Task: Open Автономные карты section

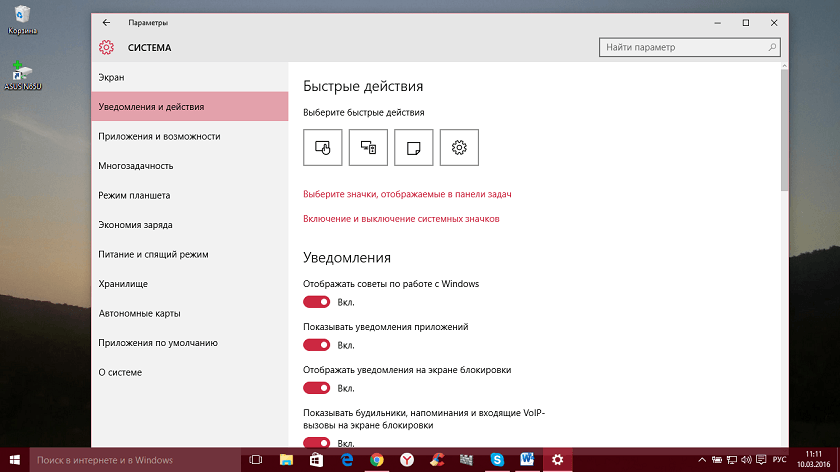Action: [190, 313]
